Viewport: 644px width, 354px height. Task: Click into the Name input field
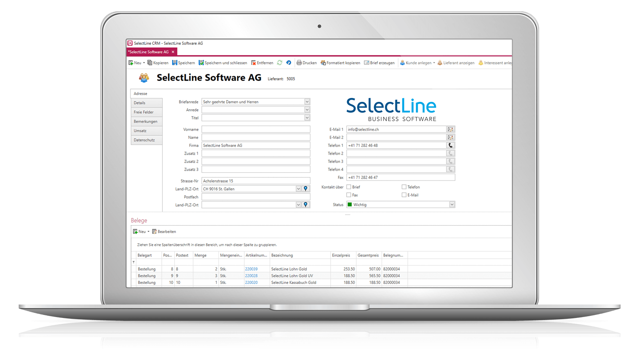point(256,137)
